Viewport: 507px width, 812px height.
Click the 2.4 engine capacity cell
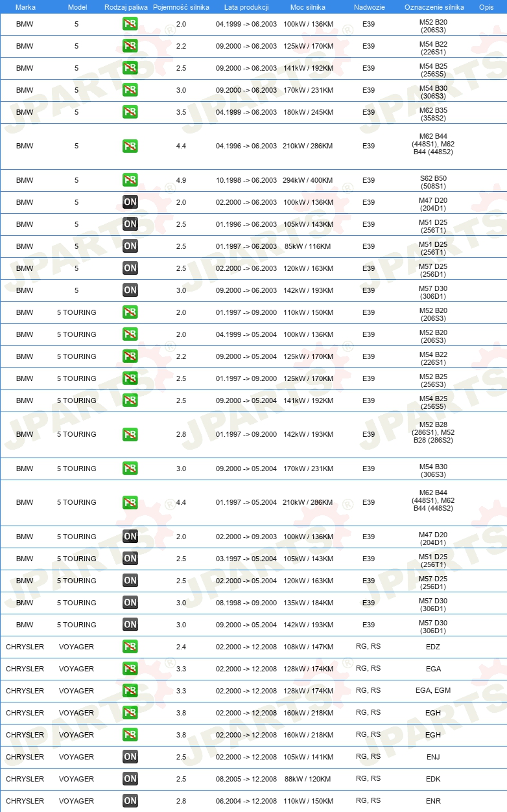pos(181,647)
